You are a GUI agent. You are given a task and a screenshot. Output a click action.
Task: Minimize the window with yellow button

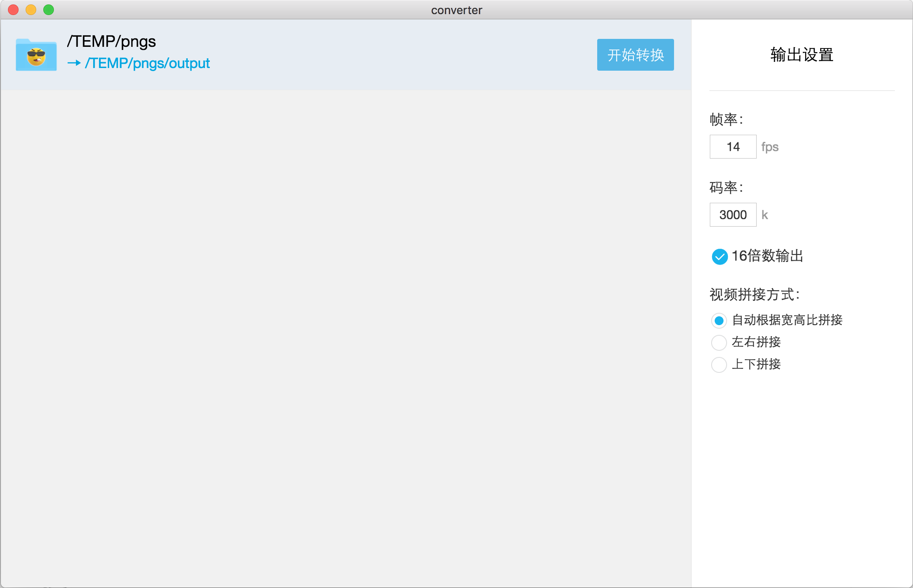(x=31, y=10)
